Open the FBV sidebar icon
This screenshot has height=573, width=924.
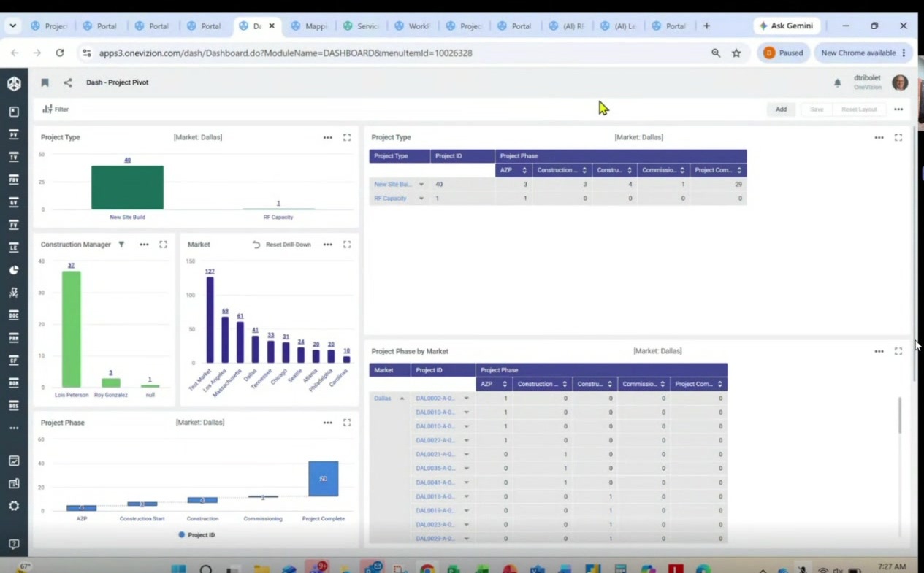coord(14,180)
